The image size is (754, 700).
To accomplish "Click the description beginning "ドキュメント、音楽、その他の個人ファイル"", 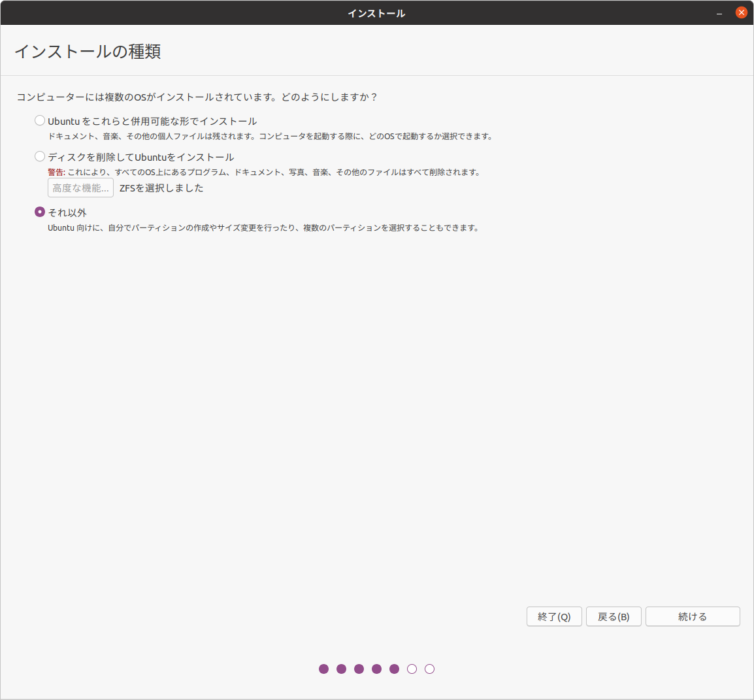I will (x=270, y=136).
